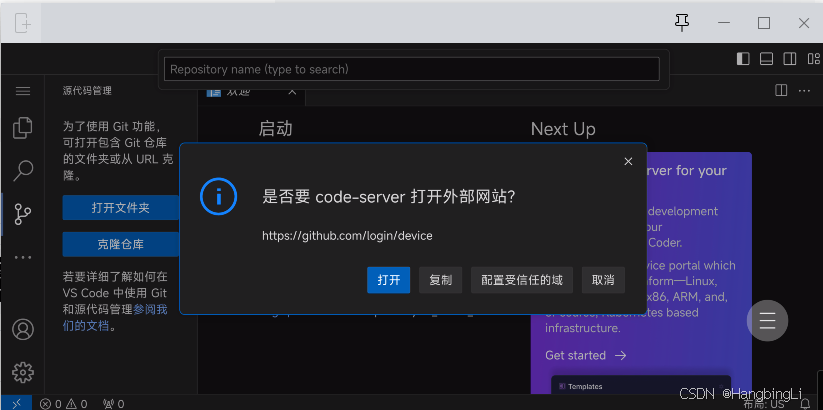Image resolution: width=823 pixels, height=410 pixels.
Task: Click the 配置受信任的域 button
Action: (x=522, y=280)
